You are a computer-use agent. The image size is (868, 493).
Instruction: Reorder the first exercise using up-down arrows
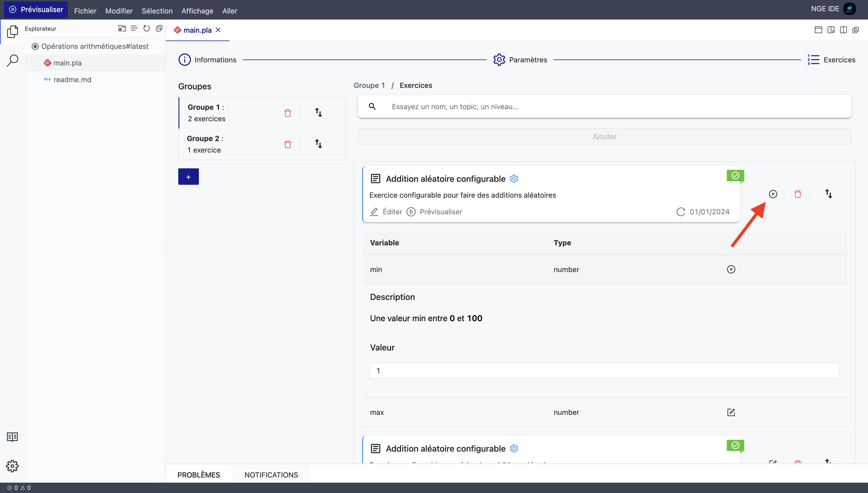tap(828, 194)
